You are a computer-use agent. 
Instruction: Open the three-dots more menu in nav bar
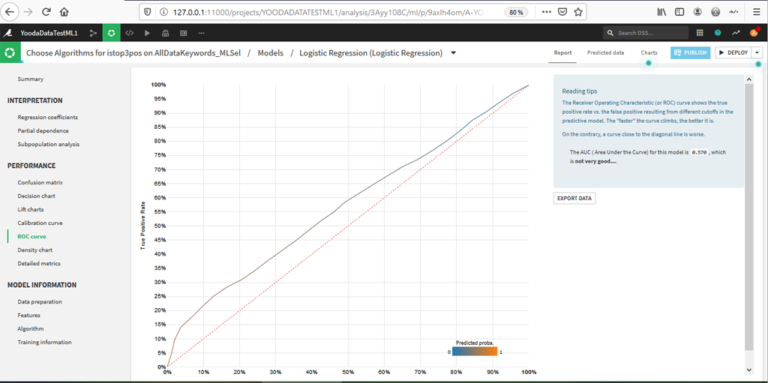(x=201, y=33)
